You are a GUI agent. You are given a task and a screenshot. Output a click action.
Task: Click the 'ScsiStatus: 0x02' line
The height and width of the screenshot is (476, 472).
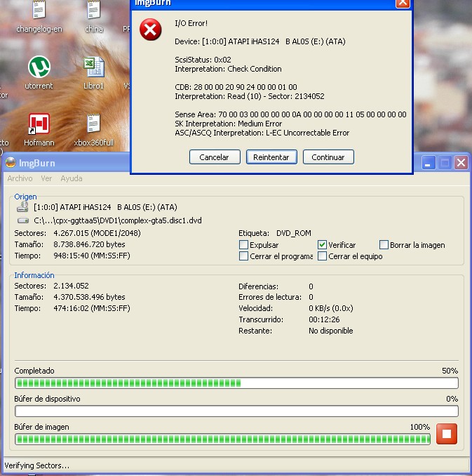(203, 60)
